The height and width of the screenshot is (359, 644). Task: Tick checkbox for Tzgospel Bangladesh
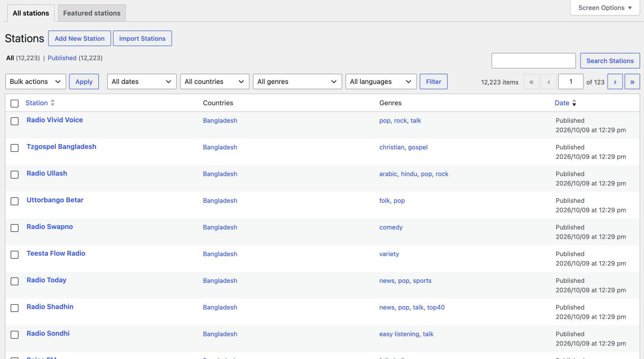(15, 147)
